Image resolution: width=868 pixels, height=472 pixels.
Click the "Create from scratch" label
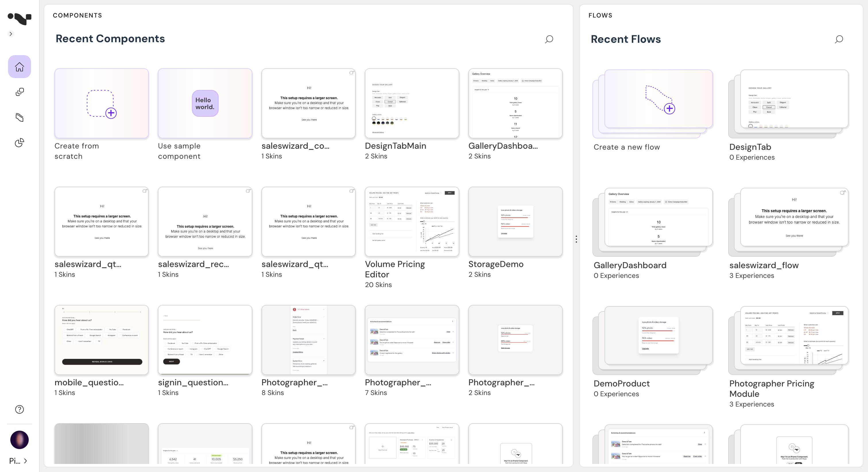[x=77, y=151]
